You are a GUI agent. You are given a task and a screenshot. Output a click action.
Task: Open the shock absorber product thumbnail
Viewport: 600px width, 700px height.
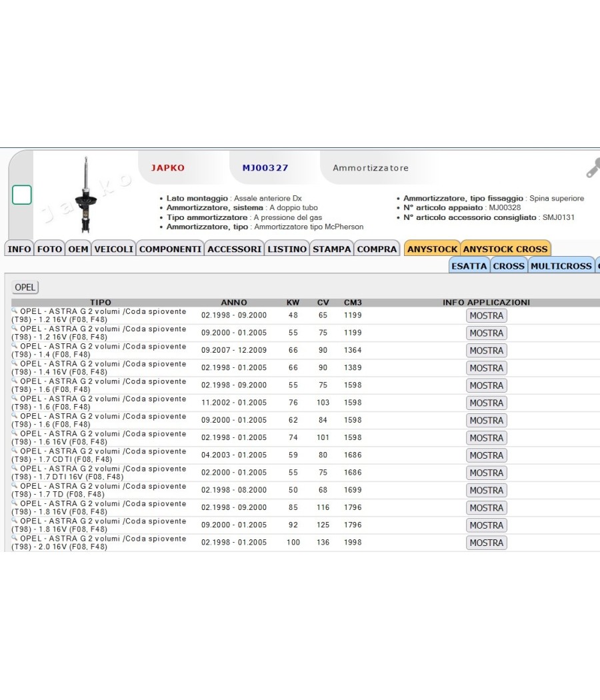[86, 195]
